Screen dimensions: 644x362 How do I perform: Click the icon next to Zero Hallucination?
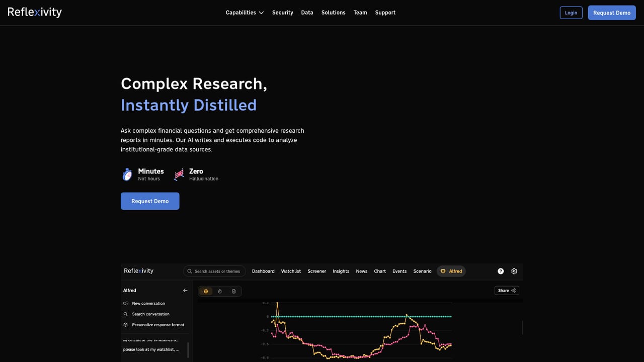[x=179, y=174]
